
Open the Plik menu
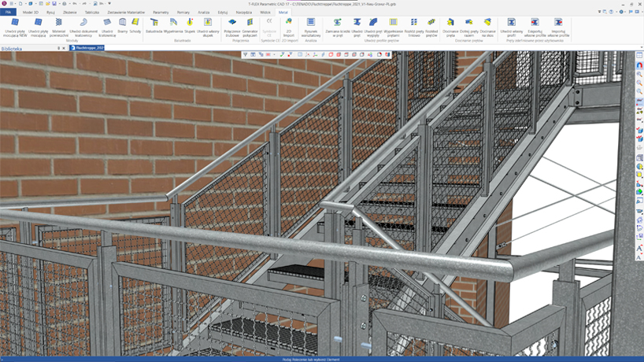(x=8, y=13)
